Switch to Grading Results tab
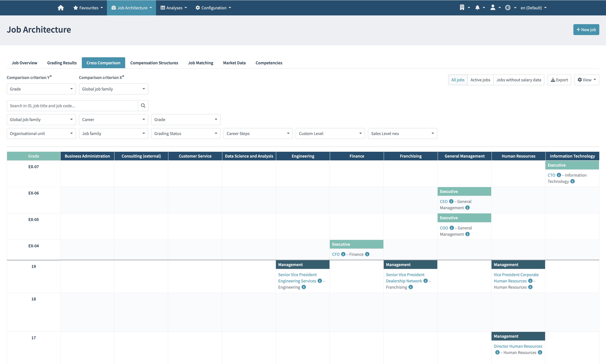 click(62, 63)
